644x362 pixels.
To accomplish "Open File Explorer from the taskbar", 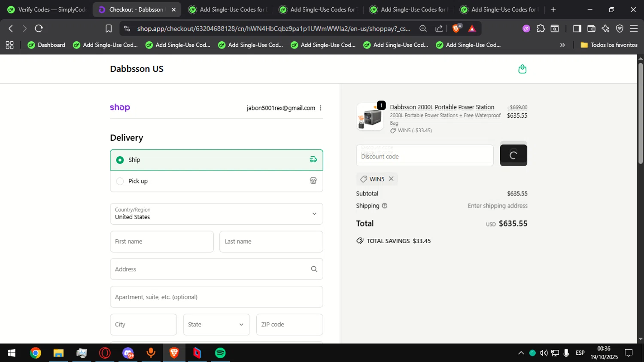I will click(x=58, y=353).
